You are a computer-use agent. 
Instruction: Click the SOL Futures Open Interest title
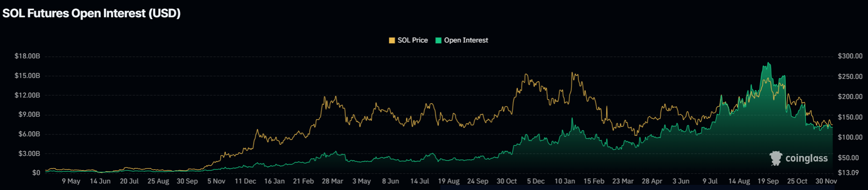(x=92, y=13)
